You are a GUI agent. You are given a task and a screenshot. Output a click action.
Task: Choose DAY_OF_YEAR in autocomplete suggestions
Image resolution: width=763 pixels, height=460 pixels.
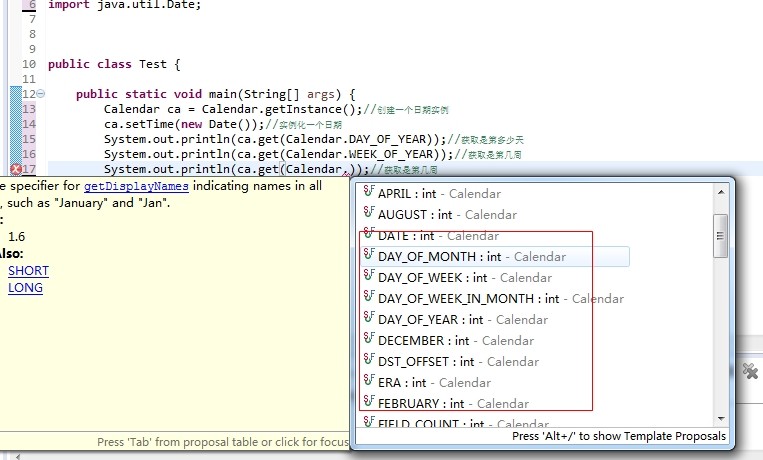tap(463, 320)
